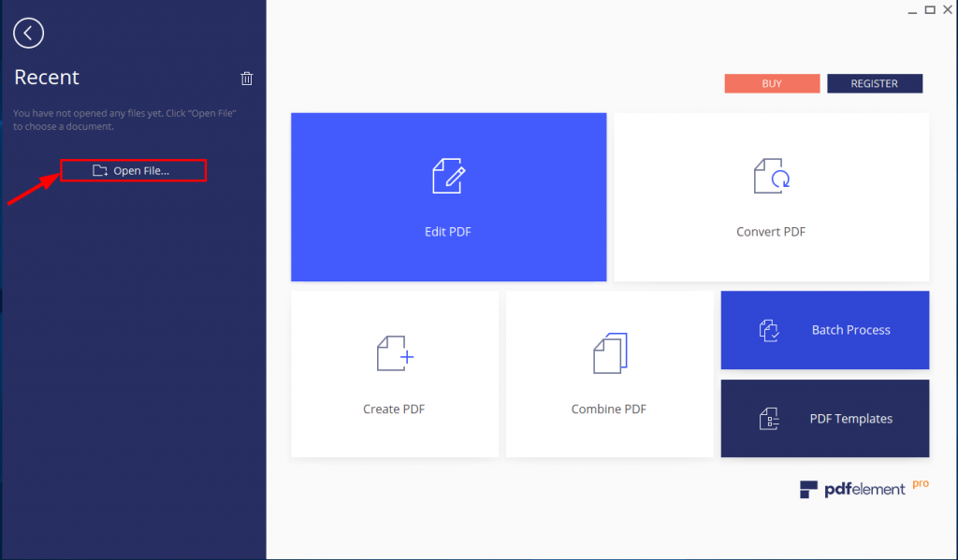
Task: Open the Create PDF tile
Action: click(x=395, y=374)
